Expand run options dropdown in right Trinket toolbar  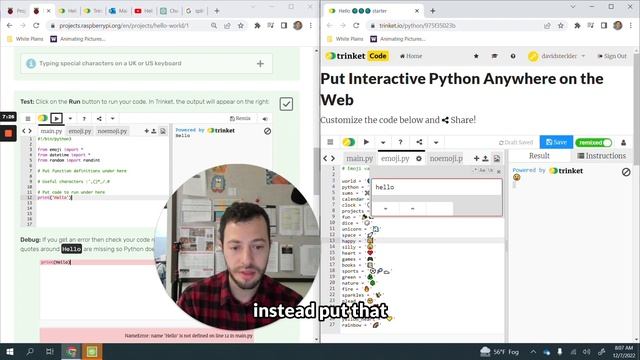(x=383, y=142)
